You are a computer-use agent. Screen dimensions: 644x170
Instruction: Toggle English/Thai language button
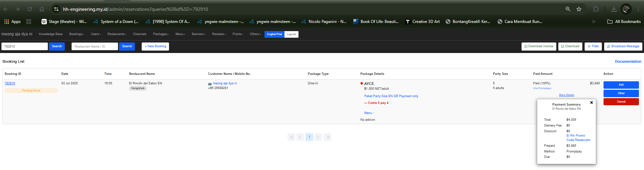274,34
